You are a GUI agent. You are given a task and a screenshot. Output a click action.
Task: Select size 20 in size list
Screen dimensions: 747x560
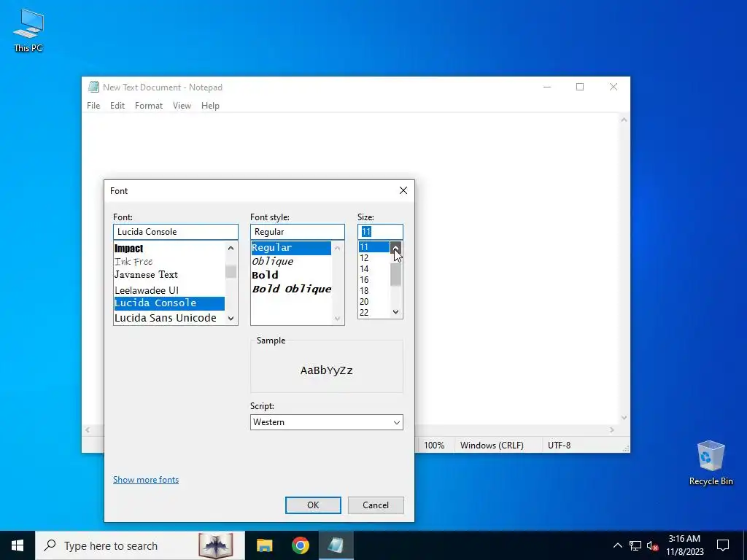point(374,302)
